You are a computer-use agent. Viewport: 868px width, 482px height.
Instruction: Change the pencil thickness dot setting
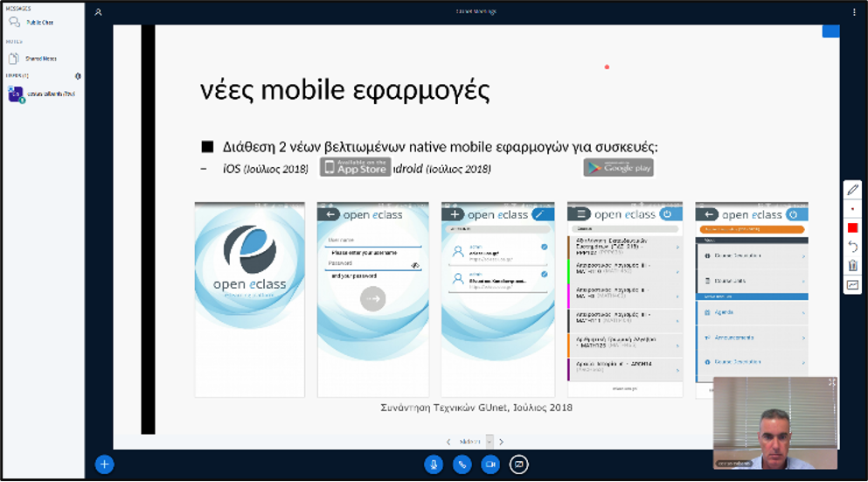click(x=853, y=209)
